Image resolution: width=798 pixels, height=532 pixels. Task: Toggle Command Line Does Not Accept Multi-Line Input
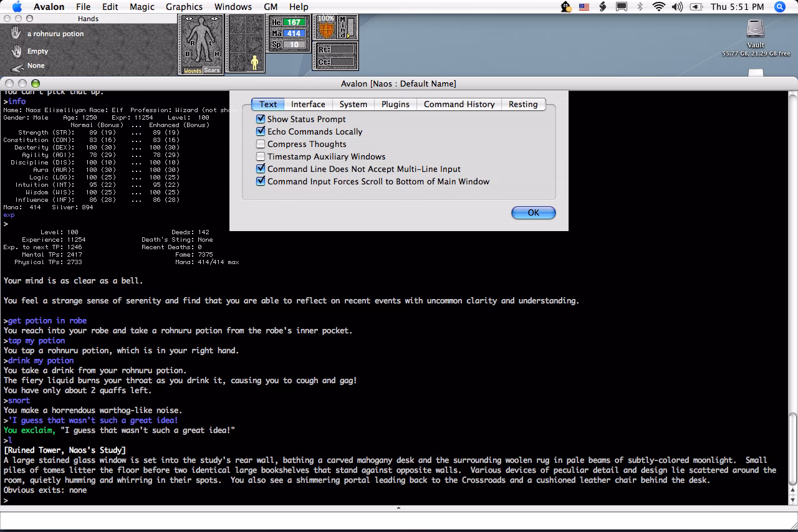(261, 169)
